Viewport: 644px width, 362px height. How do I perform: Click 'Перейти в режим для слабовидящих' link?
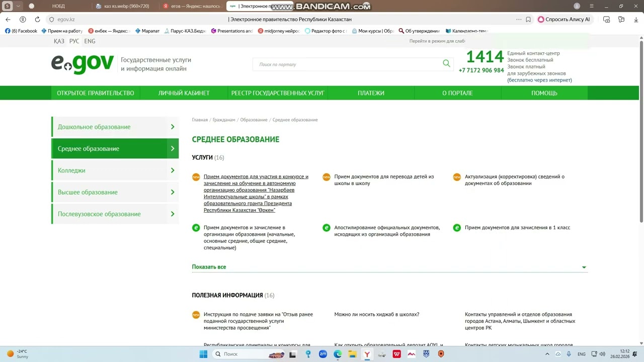click(437, 41)
